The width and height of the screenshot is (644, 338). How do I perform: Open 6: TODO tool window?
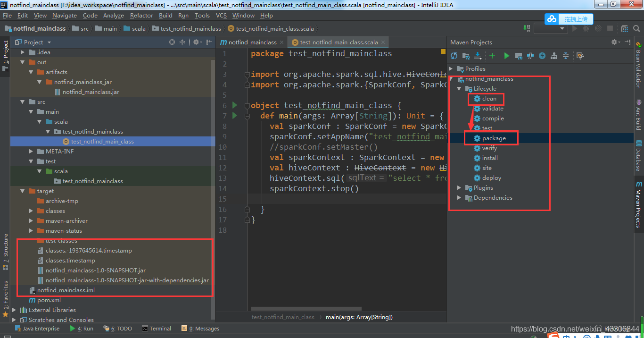pos(117,329)
